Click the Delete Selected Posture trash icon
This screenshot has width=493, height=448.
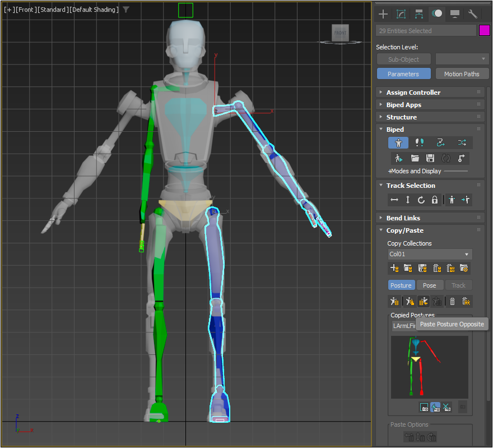coord(452,302)
